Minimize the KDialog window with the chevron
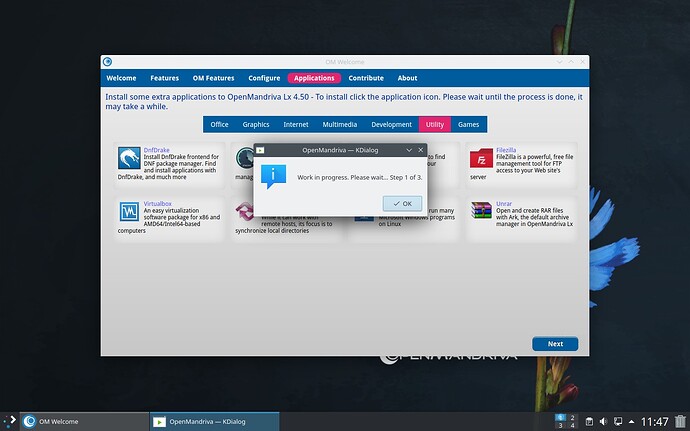The width and height of the screenshot is (690, 431). [409, 150]
